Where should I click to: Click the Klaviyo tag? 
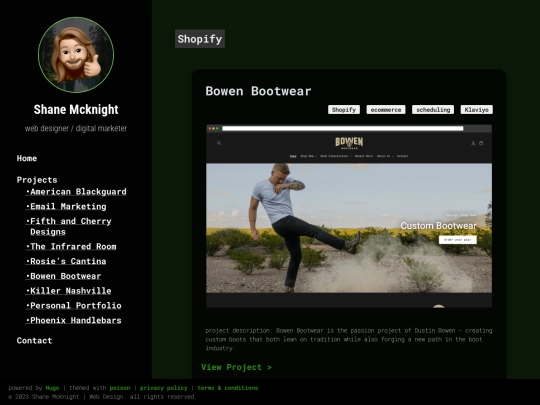[x=477, y=110]
